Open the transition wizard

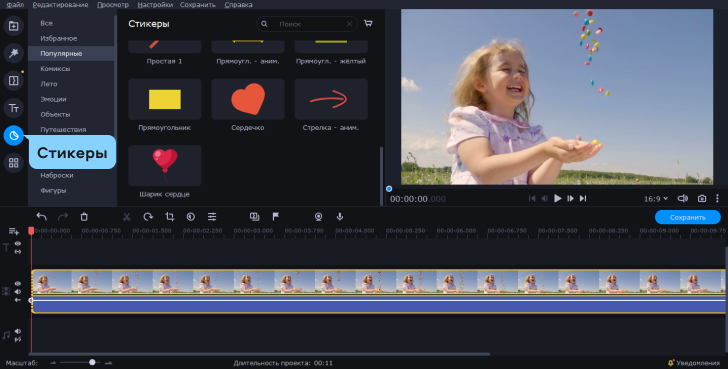click(254, 216)
